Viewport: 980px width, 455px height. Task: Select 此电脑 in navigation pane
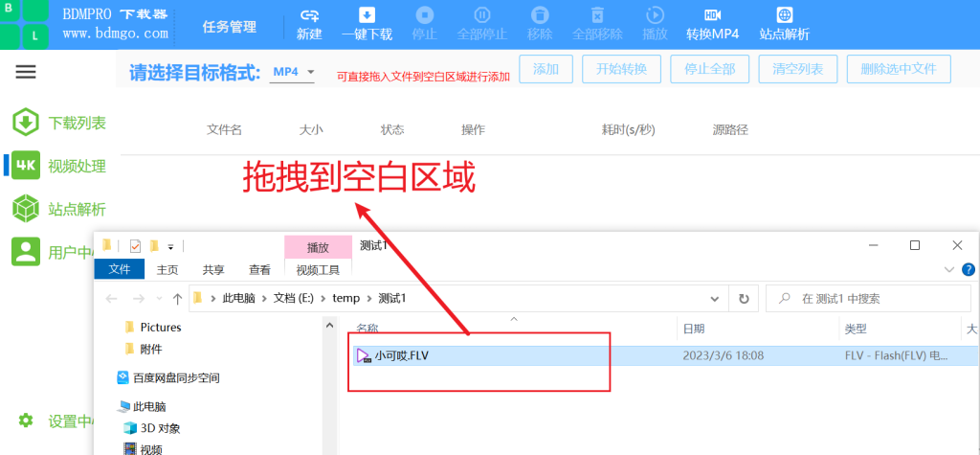[x=142, y=407]
